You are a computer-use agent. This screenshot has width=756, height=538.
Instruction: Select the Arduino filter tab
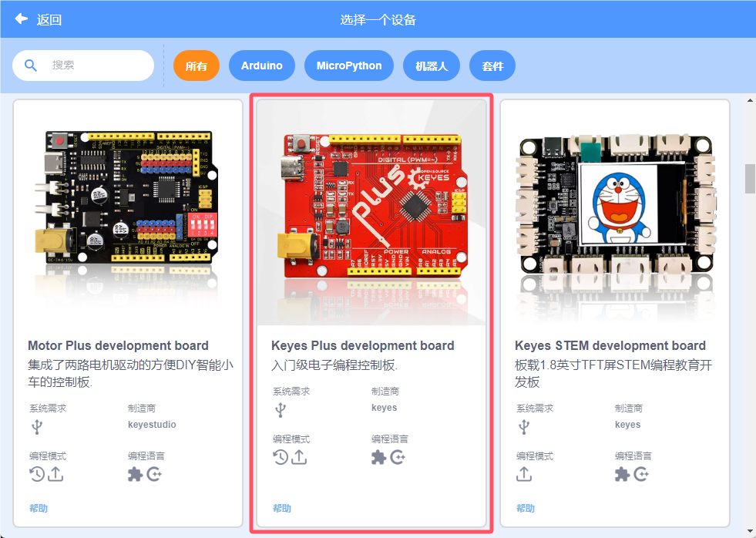pos(262,66)
